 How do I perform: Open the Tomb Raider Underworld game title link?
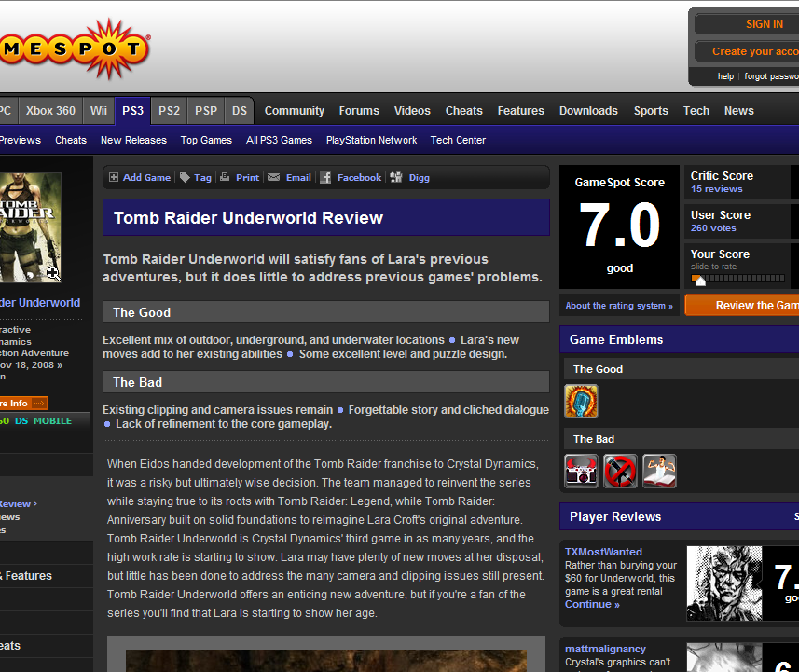coord(40,303)
